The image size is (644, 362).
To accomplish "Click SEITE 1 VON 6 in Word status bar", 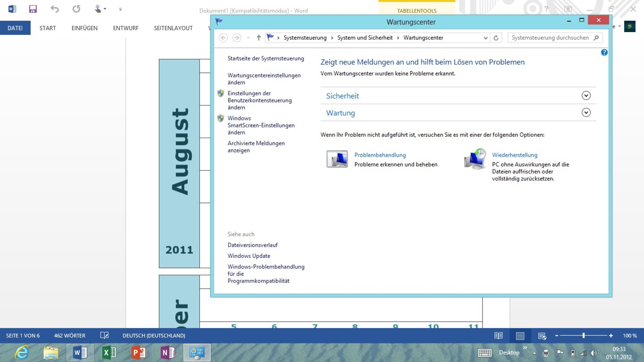I will click(x=23, y=336).
